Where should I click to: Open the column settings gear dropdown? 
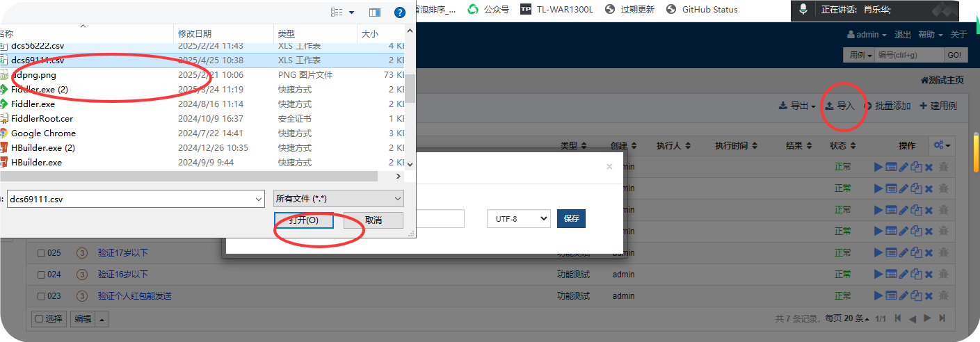(942, 145)
